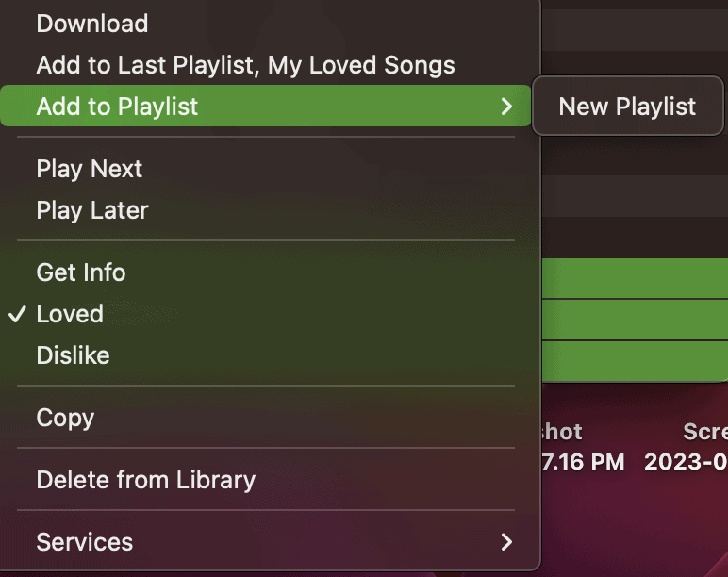The height and width of the screenshot is (577, 728).
Task: Click the checkmark next to Loved
Action: pyautogui.click(x=17, y=314)
